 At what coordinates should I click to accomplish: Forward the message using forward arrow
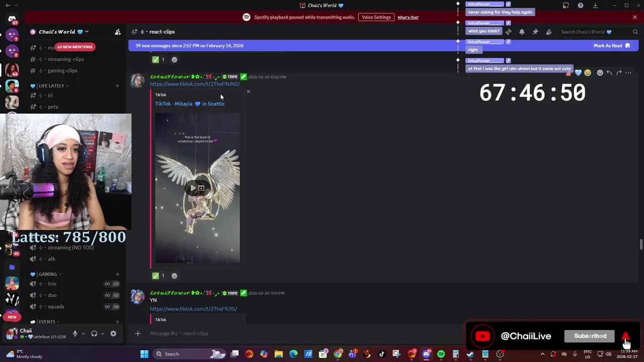point(619,73)
